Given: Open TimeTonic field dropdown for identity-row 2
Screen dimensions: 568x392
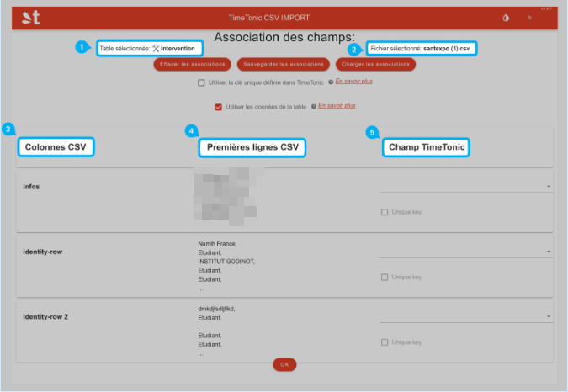Looking at the screenshot, I should coord(466,316).
